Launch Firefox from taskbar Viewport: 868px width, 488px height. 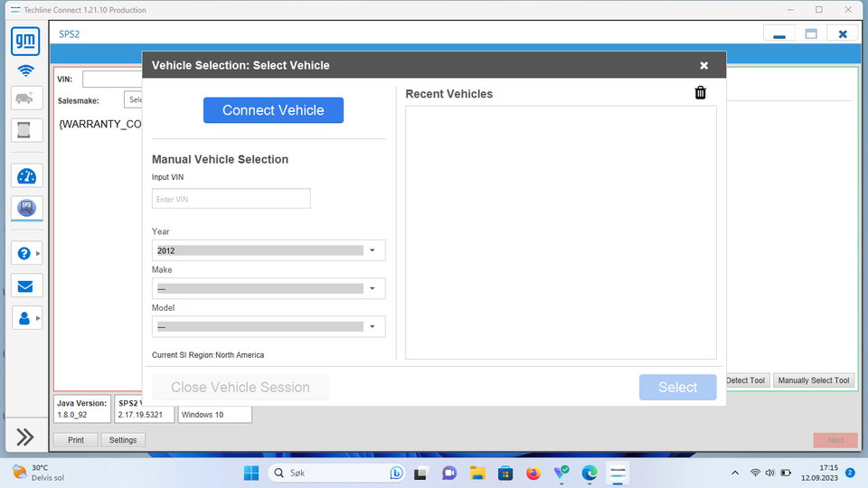pos(533,473)
